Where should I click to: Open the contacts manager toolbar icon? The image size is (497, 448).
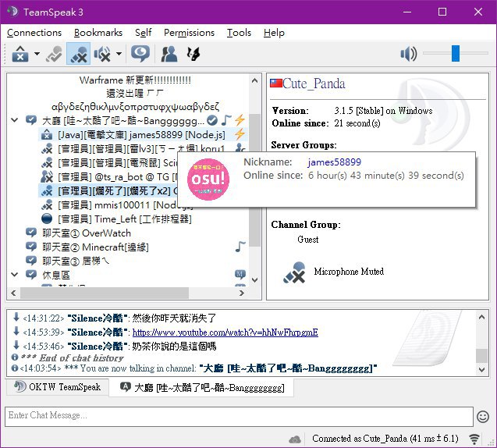[x=169, y=54]
